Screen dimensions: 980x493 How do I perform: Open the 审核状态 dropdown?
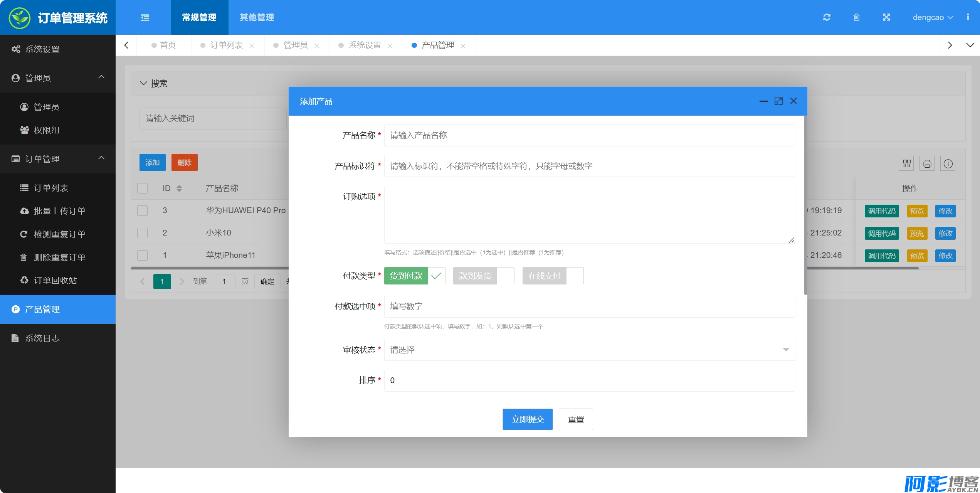(590, 350)
